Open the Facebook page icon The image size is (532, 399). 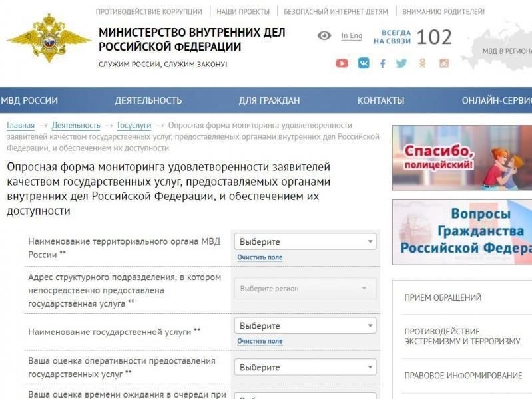tap(382, 63)
